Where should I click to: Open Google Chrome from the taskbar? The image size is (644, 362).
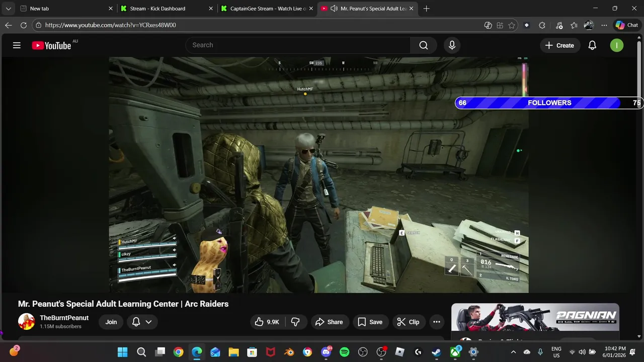pyautogui.click(x=178, y=352)
